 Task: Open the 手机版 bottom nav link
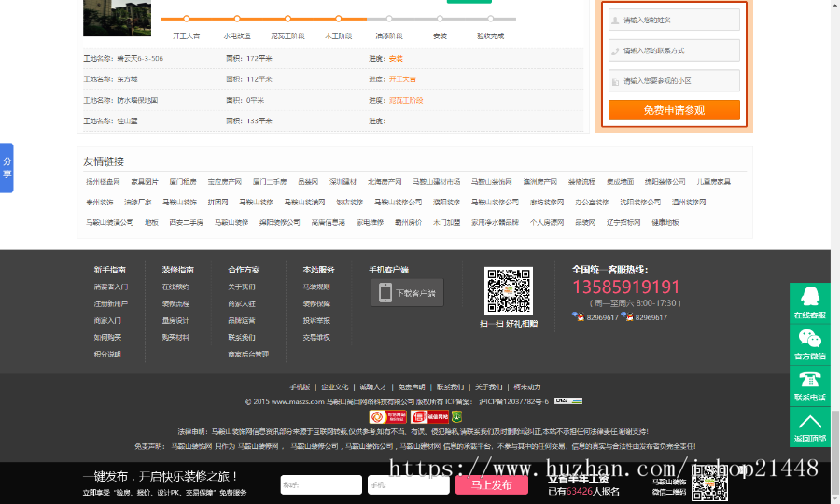(300, 386)
